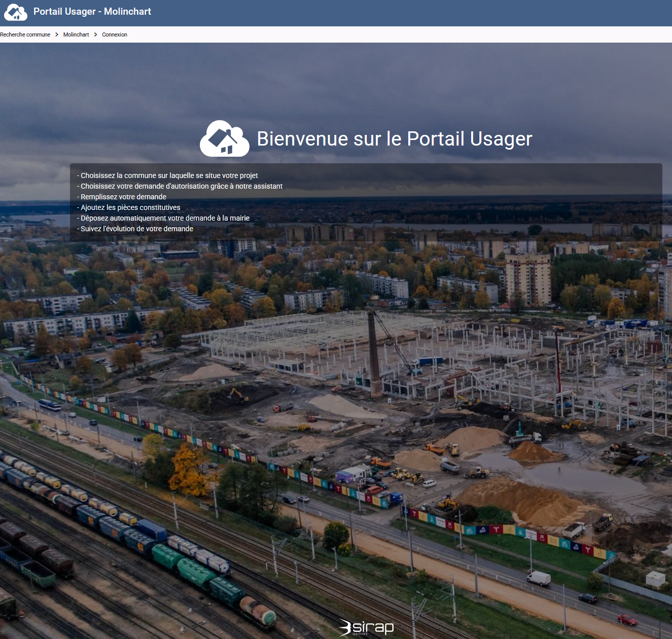Click the large cloud-house icon beside Bienvenue
The width and height of the screenshot is (672, 639).
(x=225, y=138)
